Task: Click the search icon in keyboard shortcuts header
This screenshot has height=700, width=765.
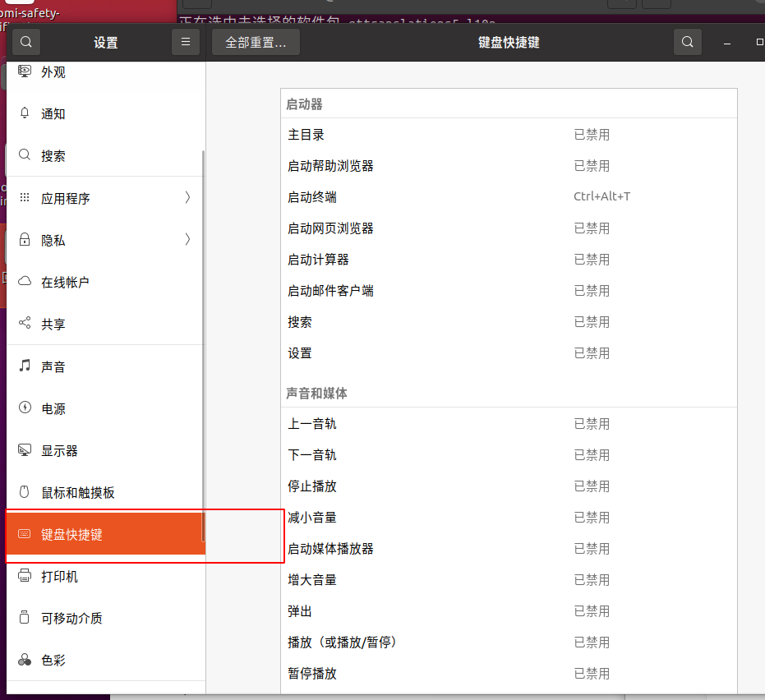Action: coord(688,42)
